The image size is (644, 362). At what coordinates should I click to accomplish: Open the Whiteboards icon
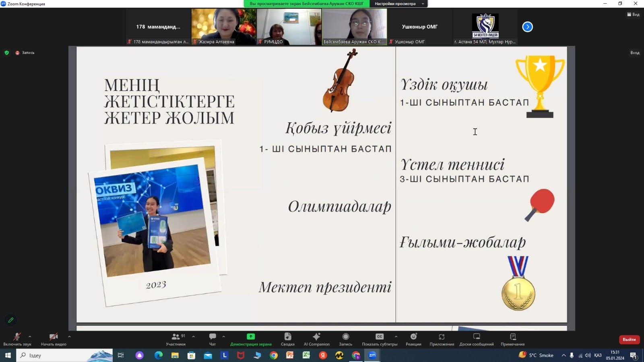pyautogui.click(x=477, y=339)
